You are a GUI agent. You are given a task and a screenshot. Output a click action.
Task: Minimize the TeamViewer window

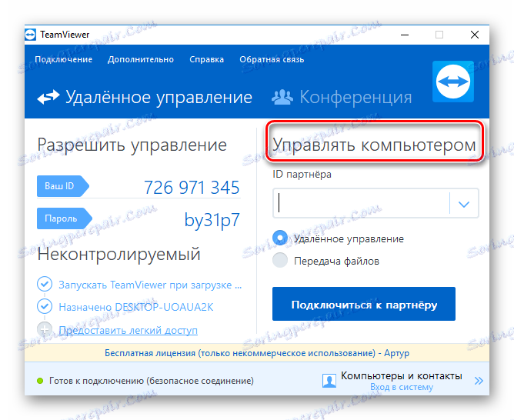click(x=405, y=35)
